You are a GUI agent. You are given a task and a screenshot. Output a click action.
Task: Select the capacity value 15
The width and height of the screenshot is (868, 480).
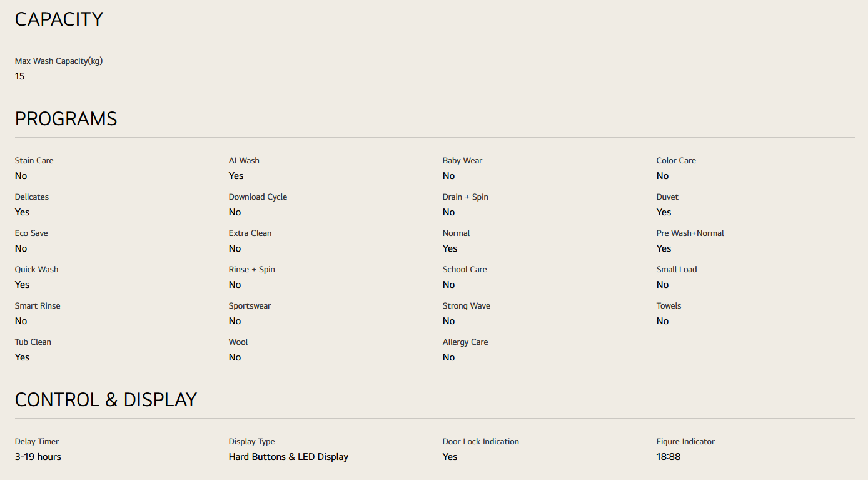coord(20,76)
